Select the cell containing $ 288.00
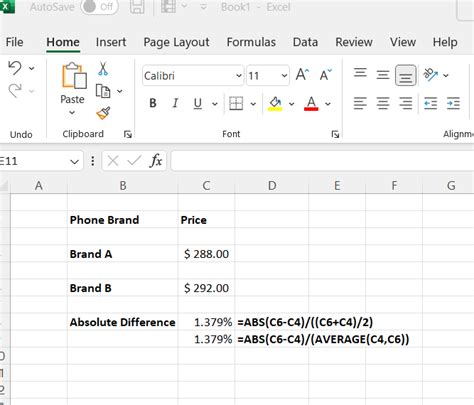This screenshot has width=474, height=405. (x=206, y=254)
